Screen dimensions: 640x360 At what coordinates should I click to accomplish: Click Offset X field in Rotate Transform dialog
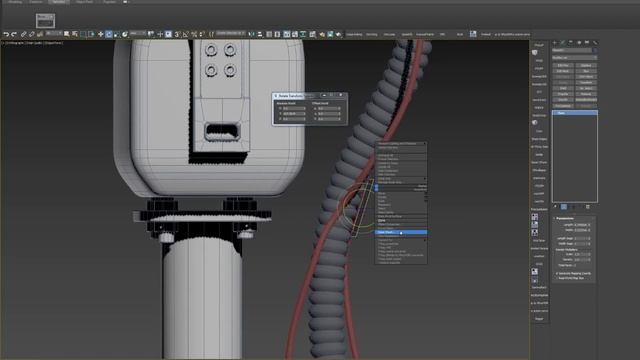329,109
